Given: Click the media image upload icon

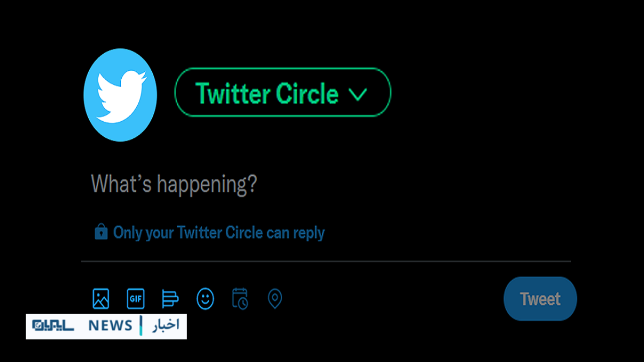Looking at the screenshot, I should [101, 299].
